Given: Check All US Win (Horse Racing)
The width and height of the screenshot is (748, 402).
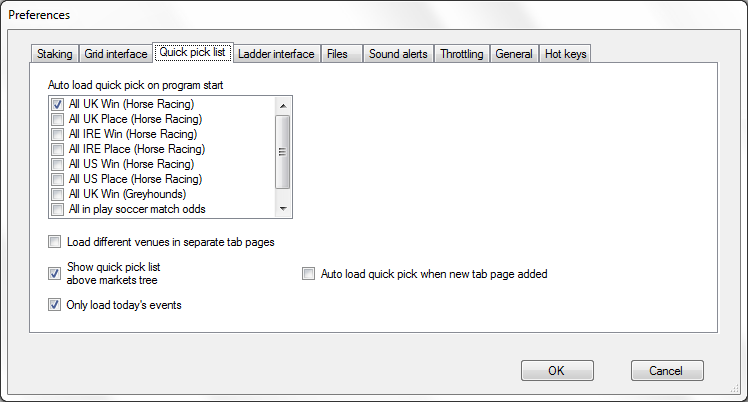Looking at the screenshot, I should coord(57,164).
